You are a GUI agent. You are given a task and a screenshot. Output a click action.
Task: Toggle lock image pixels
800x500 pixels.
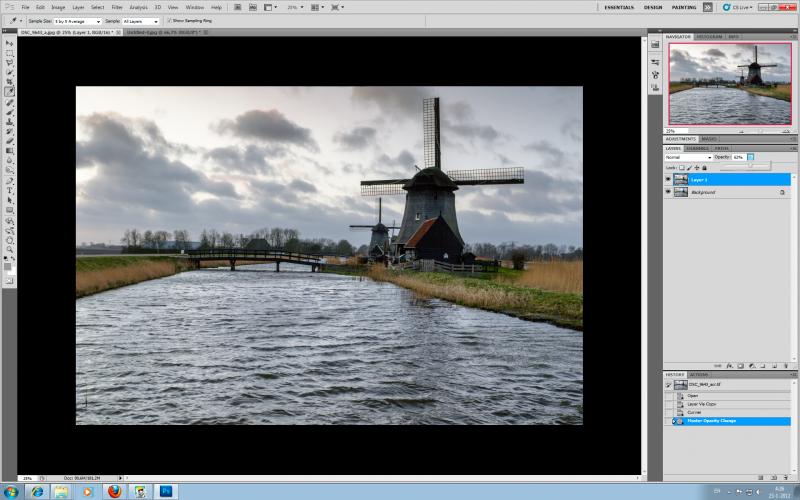(689, 168)
